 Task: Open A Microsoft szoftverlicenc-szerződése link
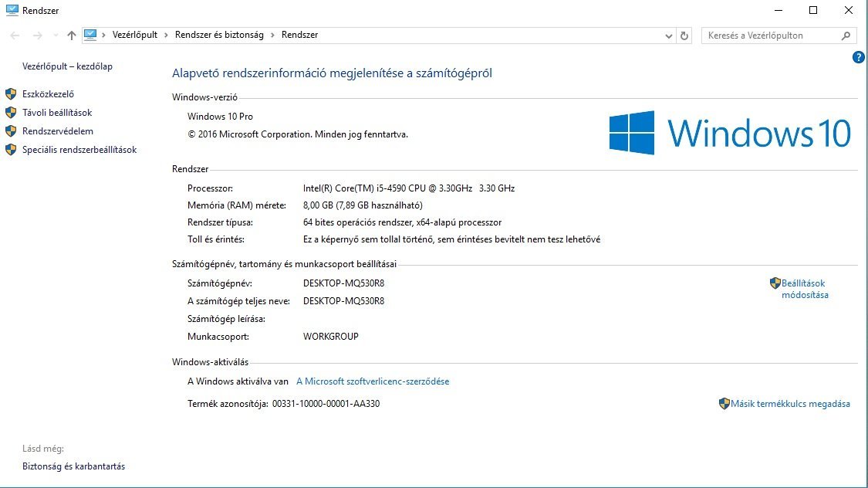373,381
